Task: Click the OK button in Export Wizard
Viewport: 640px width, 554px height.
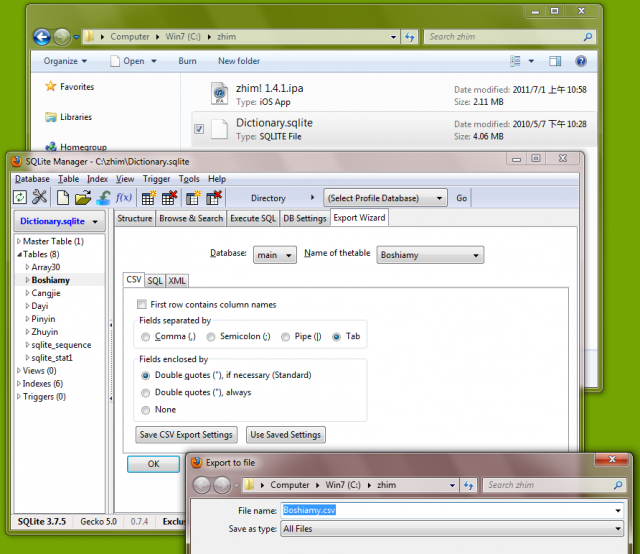Action: (x=153, y=464)
